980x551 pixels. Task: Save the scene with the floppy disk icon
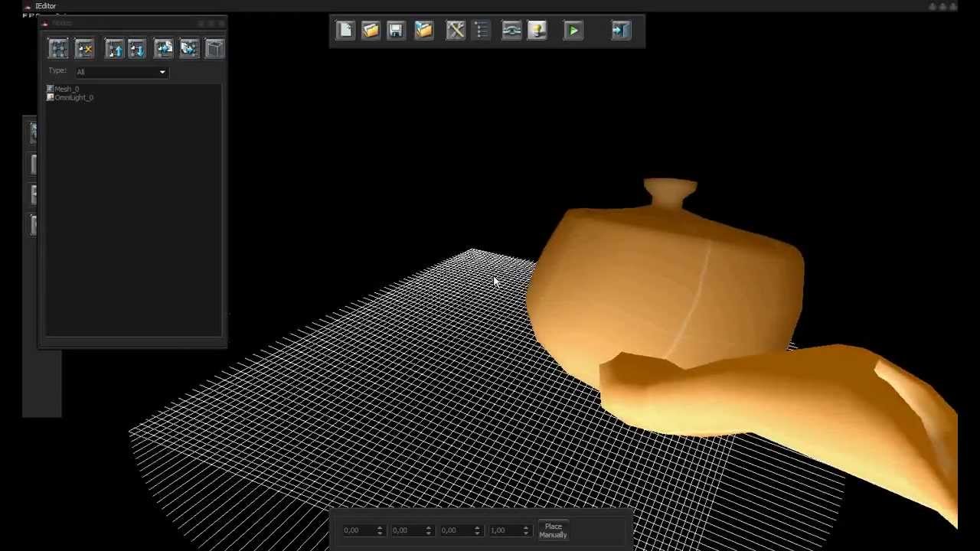click(396, 31)
